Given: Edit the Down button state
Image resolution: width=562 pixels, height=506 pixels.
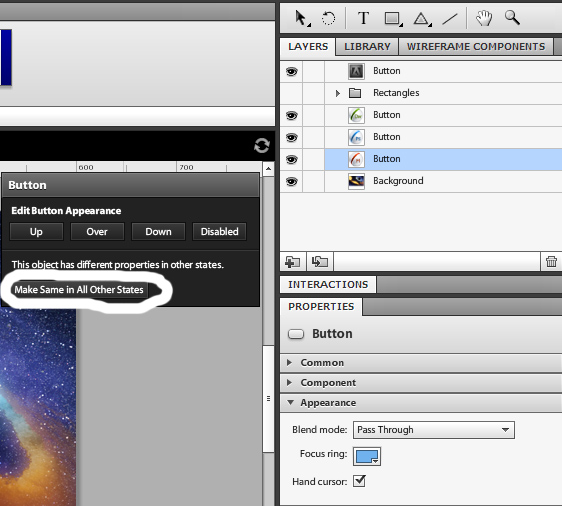Looking at the screenshot, I should (158, 231).
